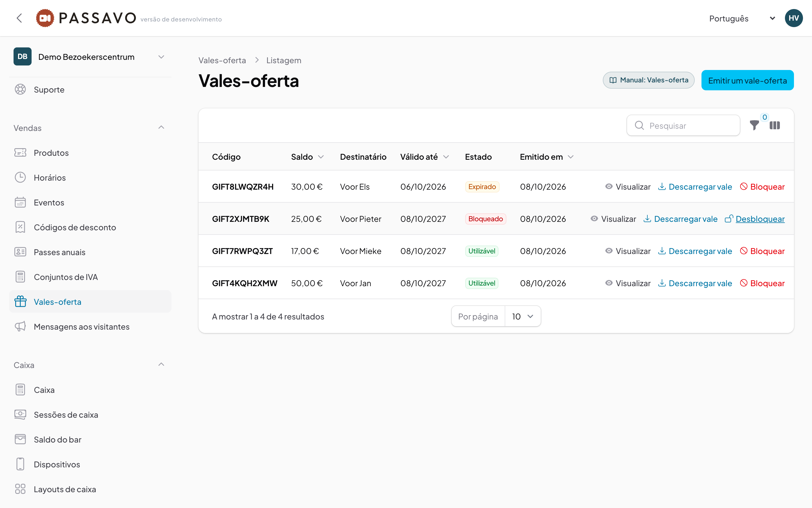Open Manual: Vales-oferta button
This screenshot has height=508, width=812.
[x=648, y=80]
